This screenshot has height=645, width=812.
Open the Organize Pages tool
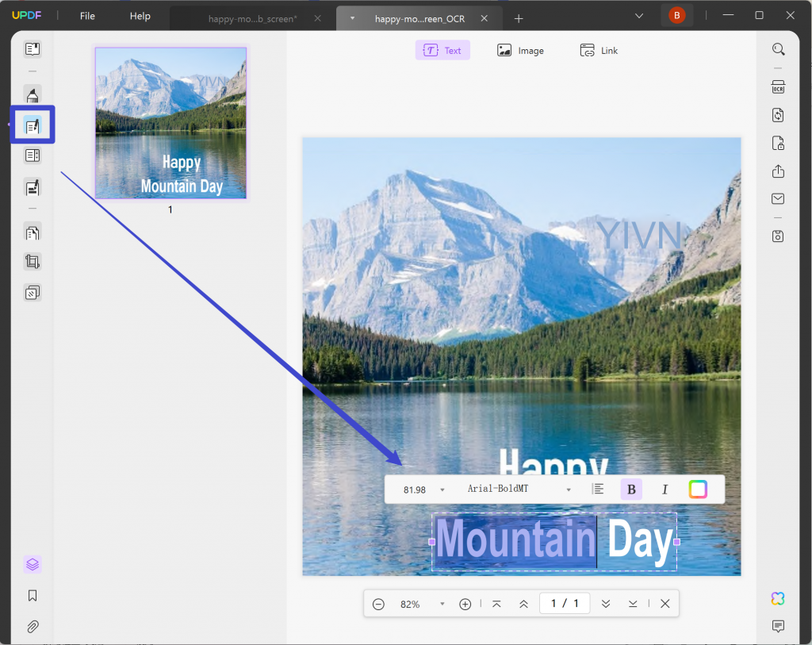click(x=33, y=232)
